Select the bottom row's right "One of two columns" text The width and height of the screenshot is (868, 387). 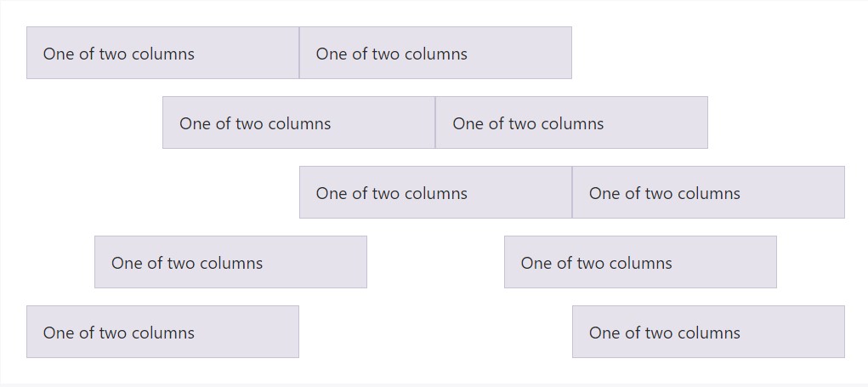pos(665,333)
